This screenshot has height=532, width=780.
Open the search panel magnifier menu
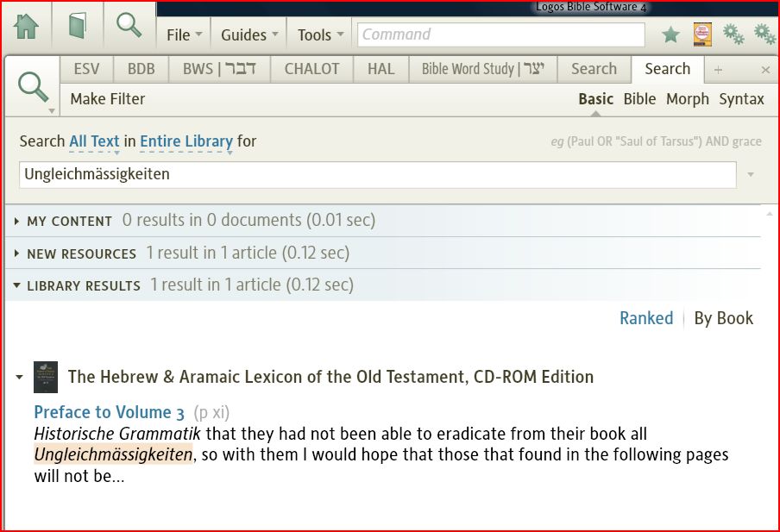pos(34,87)
